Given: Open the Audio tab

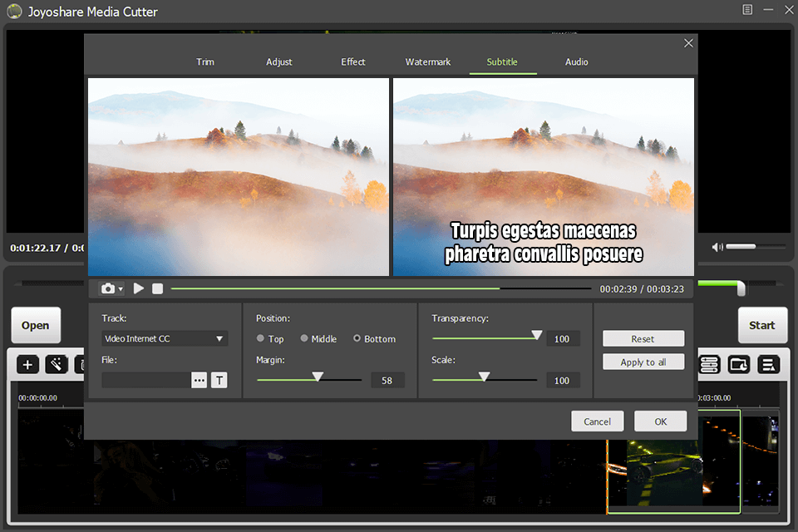Looking at the screenshot, I should coord(576,62).
